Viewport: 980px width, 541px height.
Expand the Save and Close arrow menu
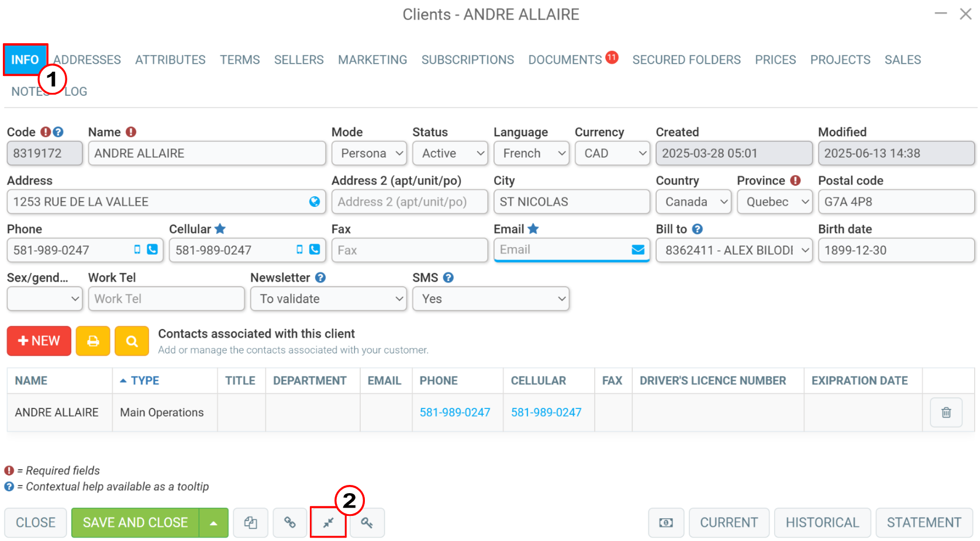click(x=214, y=522)
